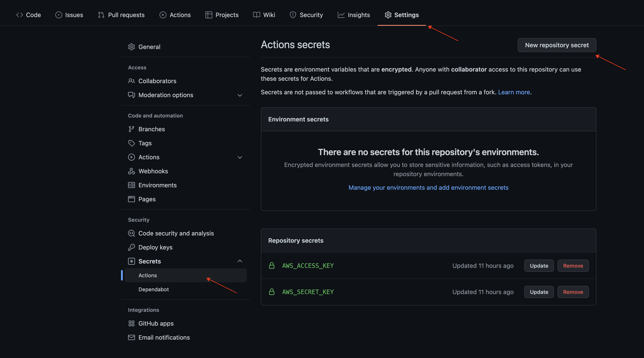Click the Tags label icon
The image size is (644, 358).
pos(131,143)
